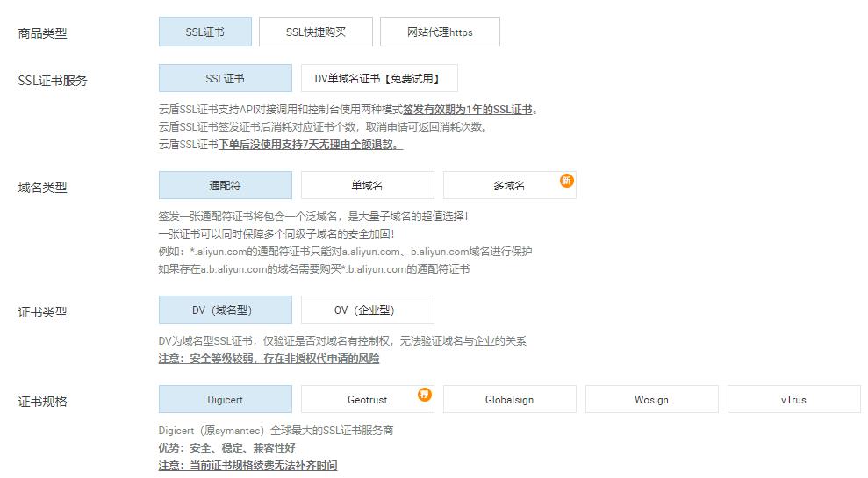The image size is (868, 478).
Task: Select 网站代理https product type
Action: coord(440,32)
